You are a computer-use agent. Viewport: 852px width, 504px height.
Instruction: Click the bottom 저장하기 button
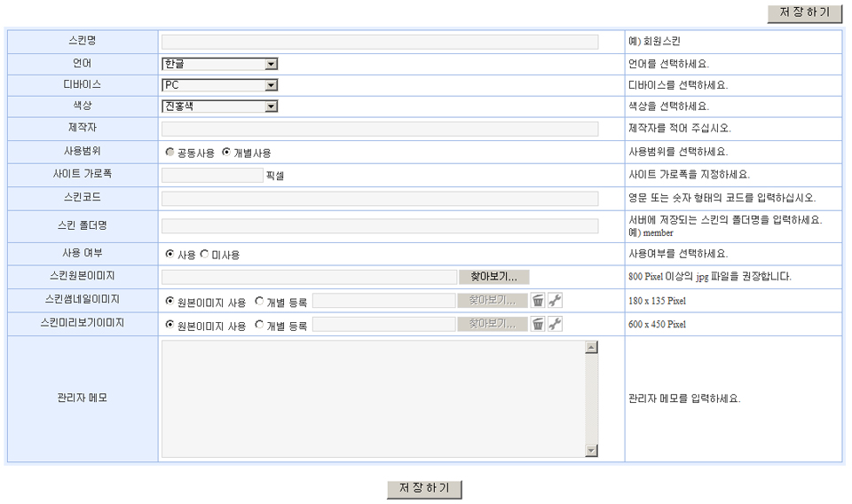point(424,489)
